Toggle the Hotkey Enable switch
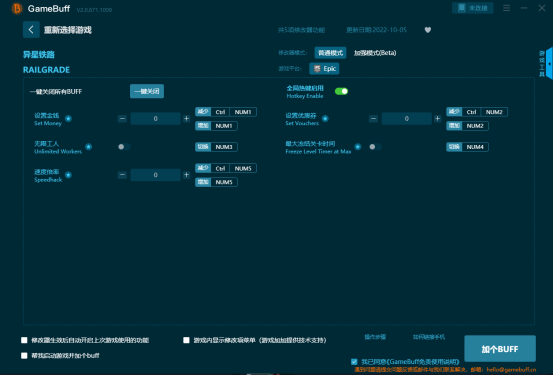 341,92
